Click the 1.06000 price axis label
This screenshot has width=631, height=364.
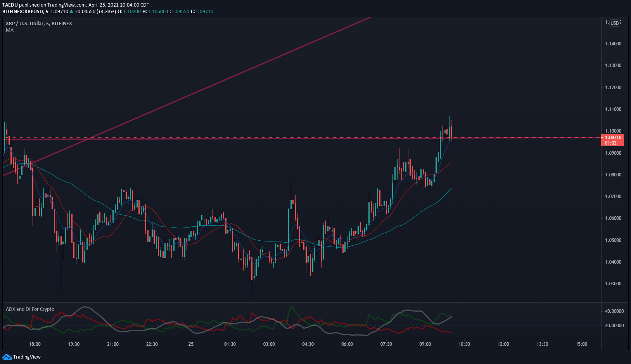pos(613,218)
